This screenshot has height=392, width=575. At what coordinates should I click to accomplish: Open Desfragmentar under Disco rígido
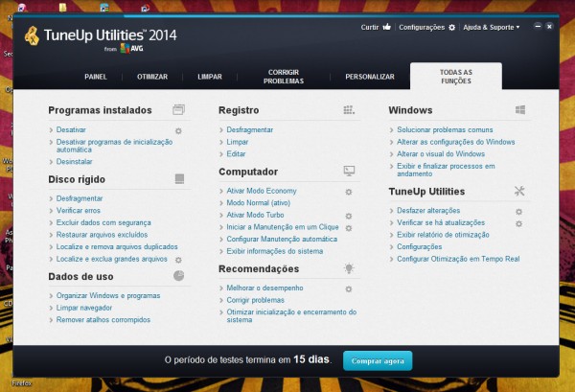tap(80, 198)
